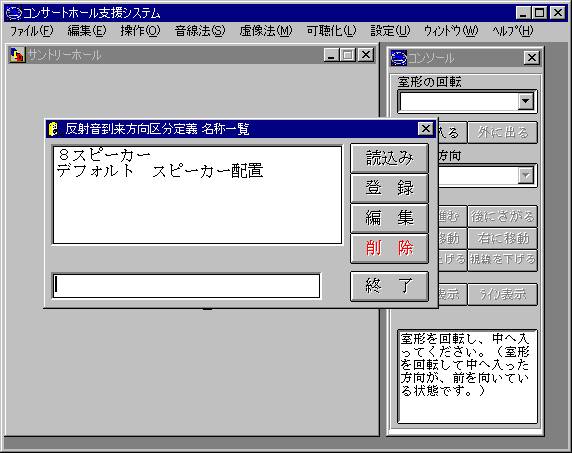Close the コンソール panel
Image resolution: width=572 pixels, height=453 pixels.
point(532,58)
